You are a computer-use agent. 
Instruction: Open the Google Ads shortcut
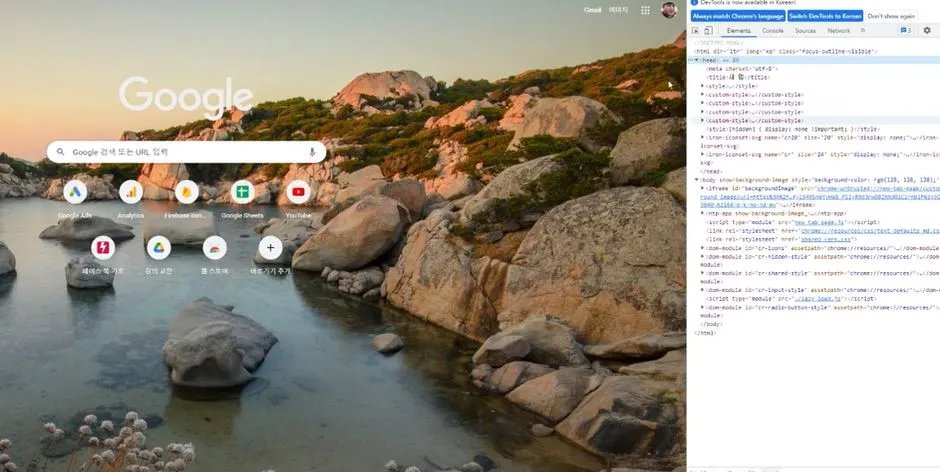75,192
